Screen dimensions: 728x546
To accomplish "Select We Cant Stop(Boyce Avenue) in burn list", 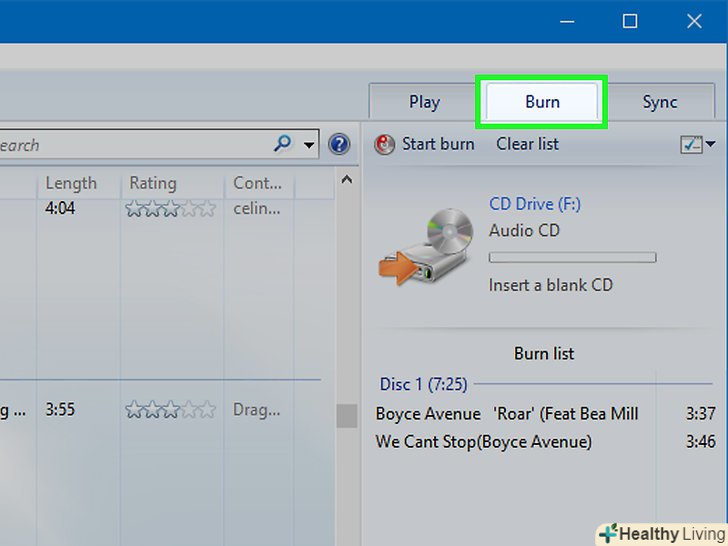I will pyautogui.click(x=483, y=441).
